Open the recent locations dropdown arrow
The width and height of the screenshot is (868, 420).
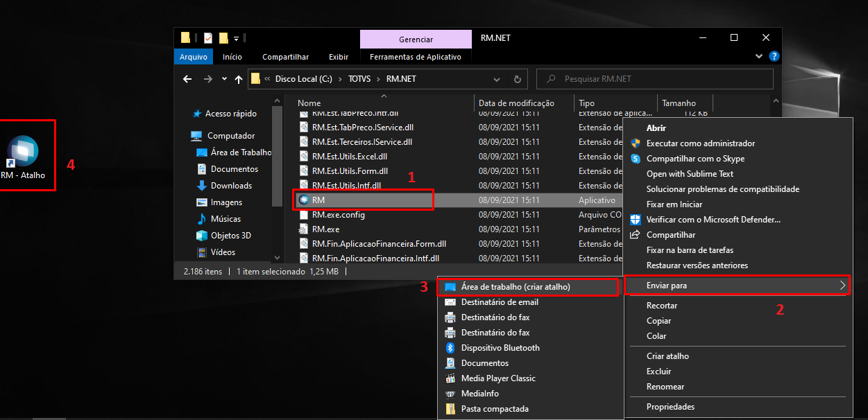pos(224,79)
